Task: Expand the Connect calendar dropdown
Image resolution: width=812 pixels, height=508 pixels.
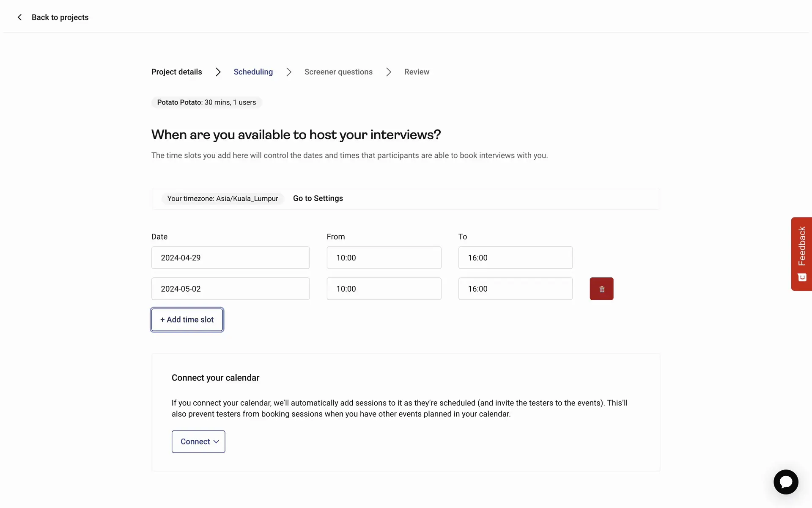Action: [x=198, y=442]
